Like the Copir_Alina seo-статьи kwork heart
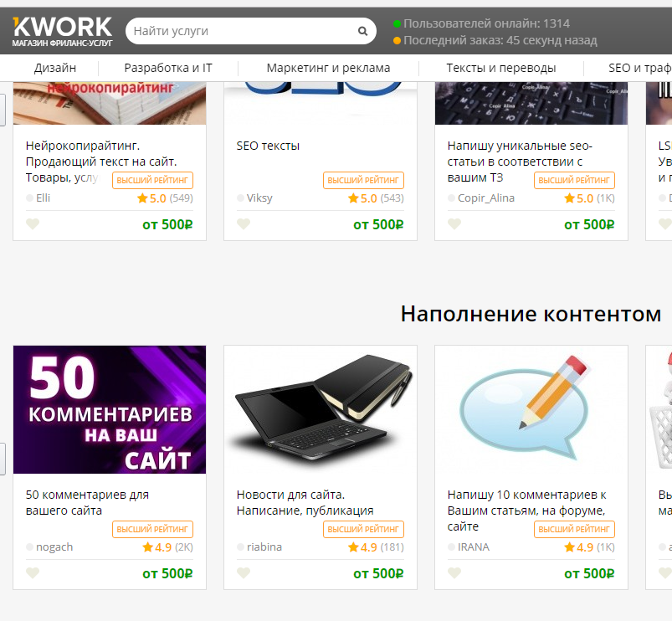Screen dimensions: 672x621 pyautogui.click(x=454, y=223)
